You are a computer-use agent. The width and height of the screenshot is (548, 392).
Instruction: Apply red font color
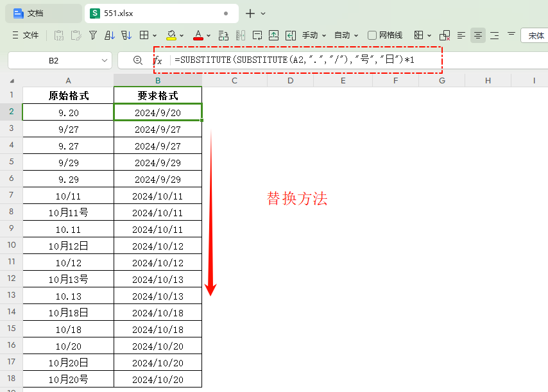click(x=198, y=35)
